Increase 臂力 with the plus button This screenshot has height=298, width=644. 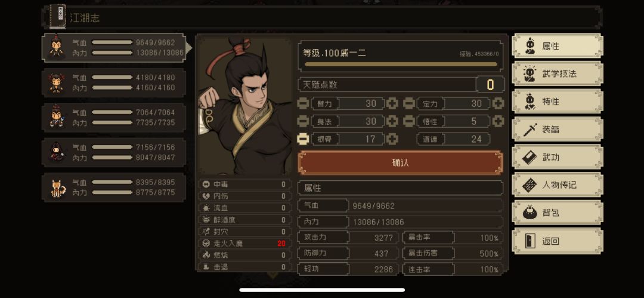pyautogui.click(x=392, y=103)
